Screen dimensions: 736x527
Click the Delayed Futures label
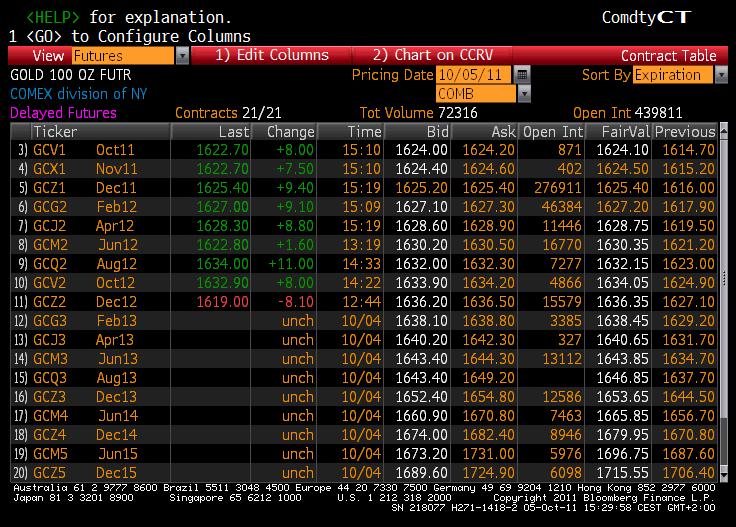coord(63,113)
